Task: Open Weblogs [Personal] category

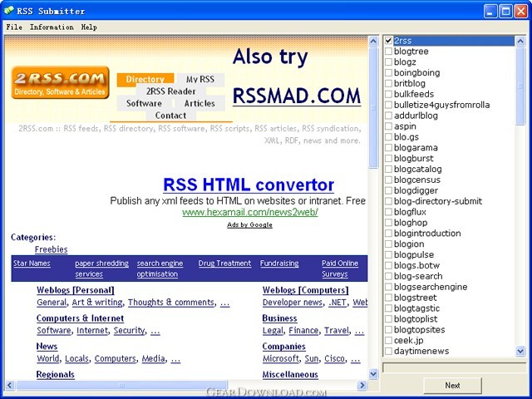Action: (x=76, y=290)
